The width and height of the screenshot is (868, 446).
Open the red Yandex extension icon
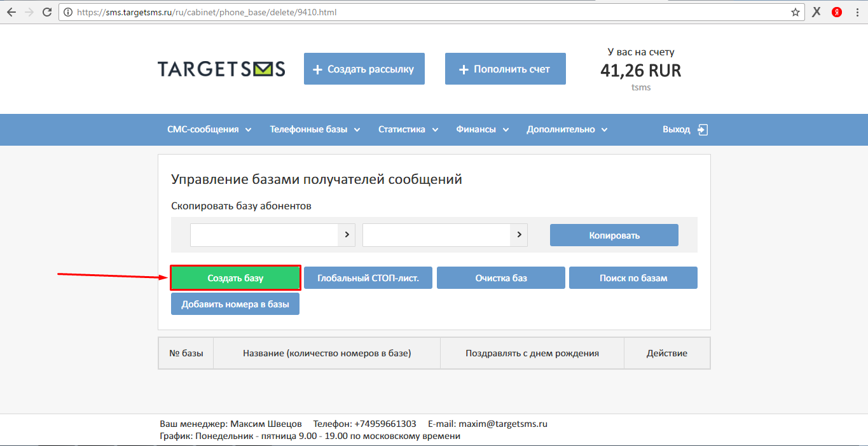[837, 12]
